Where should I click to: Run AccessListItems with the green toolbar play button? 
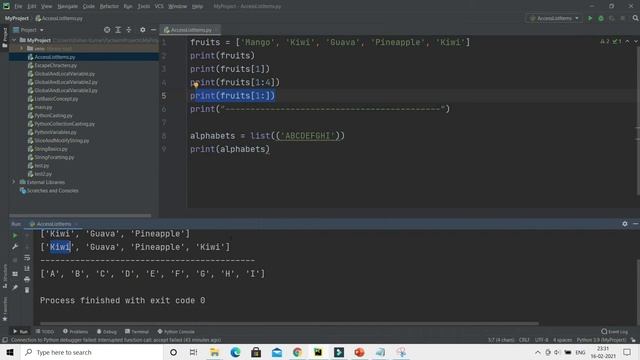pos(590,18)
